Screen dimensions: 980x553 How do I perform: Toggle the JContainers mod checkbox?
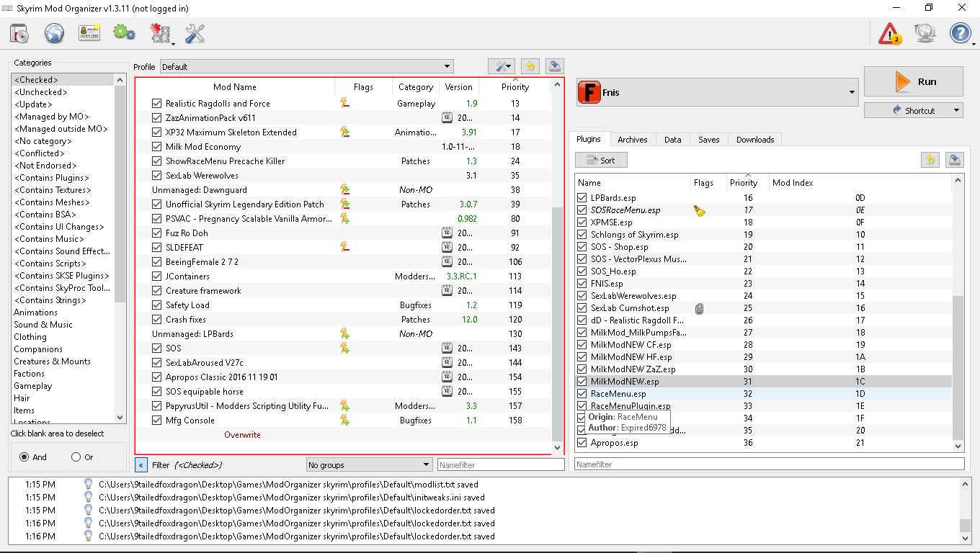point(157,276)
